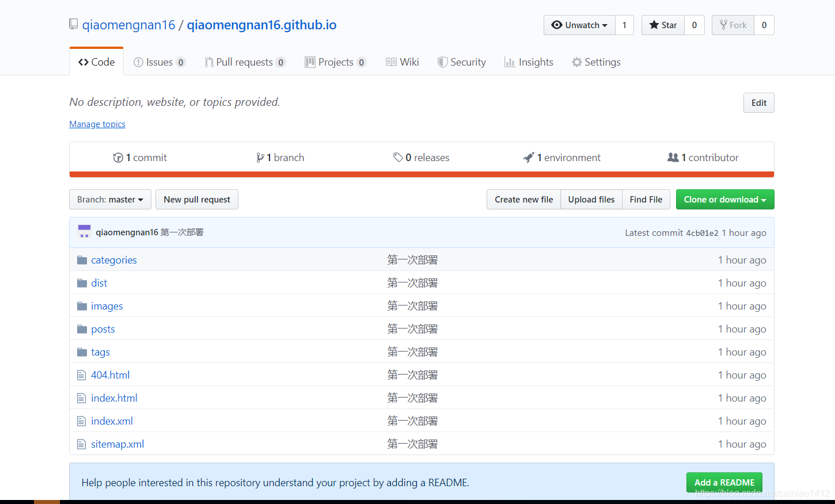Expand Clone or download menu
This screenshot has height=504, width=835.
[x=725, y=199]
